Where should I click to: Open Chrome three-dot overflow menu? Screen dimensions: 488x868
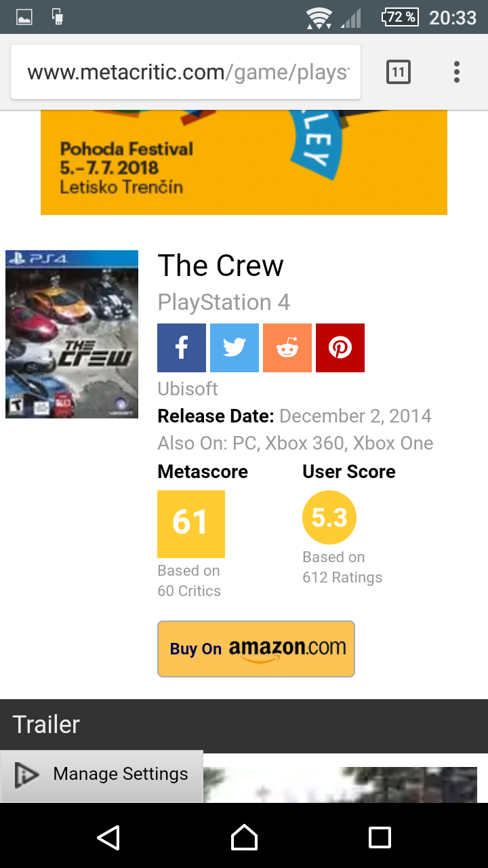457,72
